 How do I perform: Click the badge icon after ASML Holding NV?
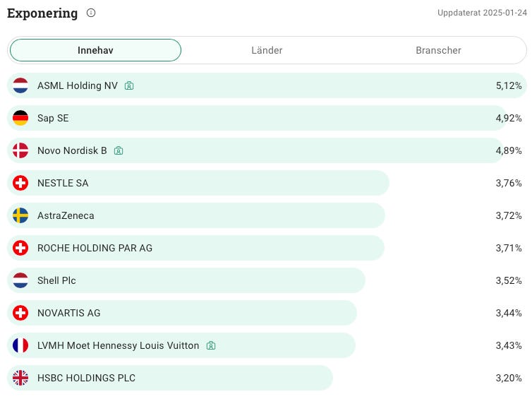129,85
